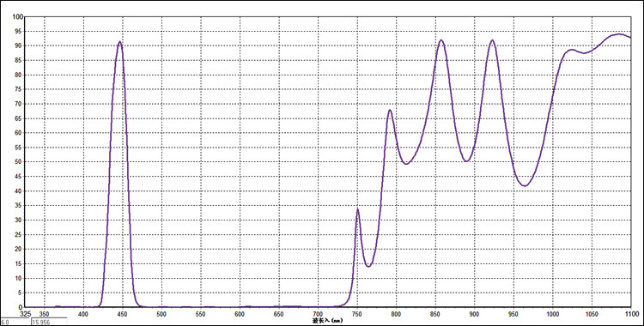Click the curve maximum near 1085 nm

tap(619, 34)
